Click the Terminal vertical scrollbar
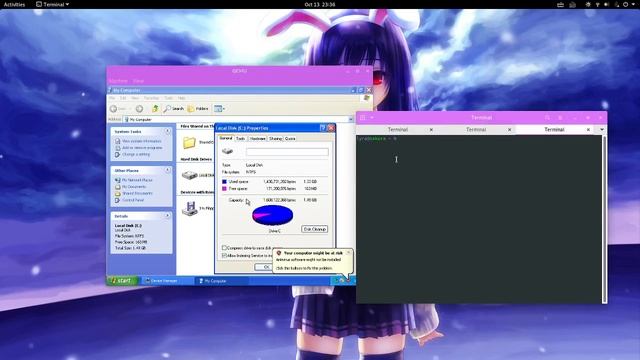The height and width of the screenshot is (360, 640). [x=604, y=219]
